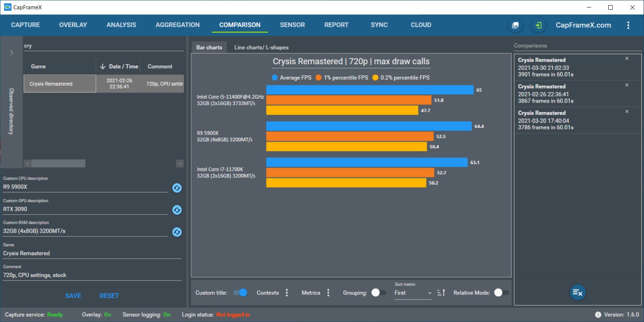Toggle the Average FPS legend entry
The width and height of the screenshot is (644, 322).
[292, 78]
